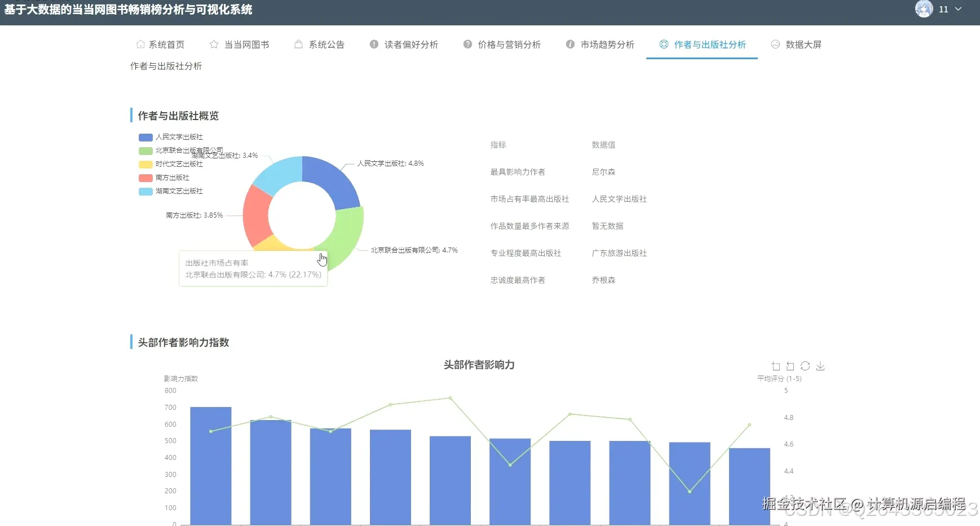Click the star icon for 当当网图书

click(x=214, y=45)
